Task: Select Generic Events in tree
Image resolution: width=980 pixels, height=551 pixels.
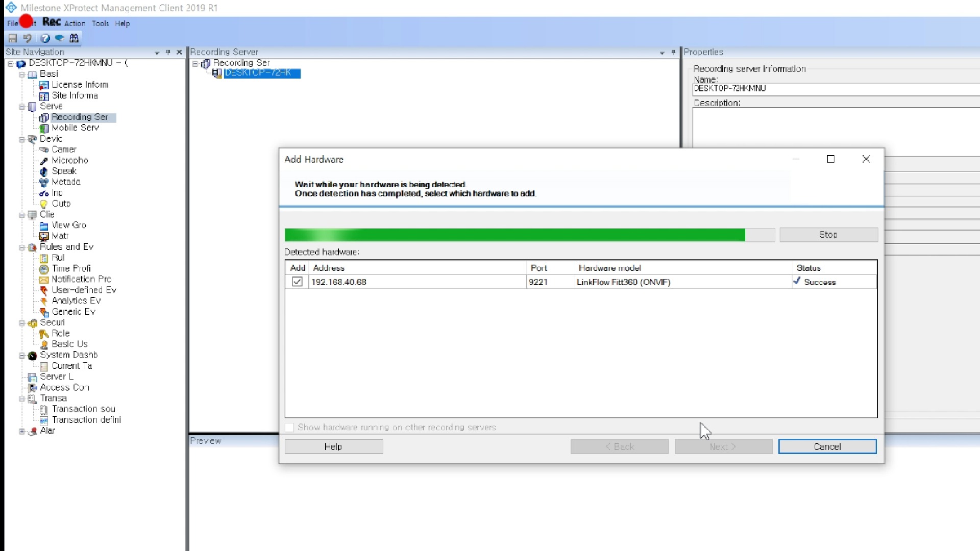Action: pyautogui.click(x=73, y=312)
